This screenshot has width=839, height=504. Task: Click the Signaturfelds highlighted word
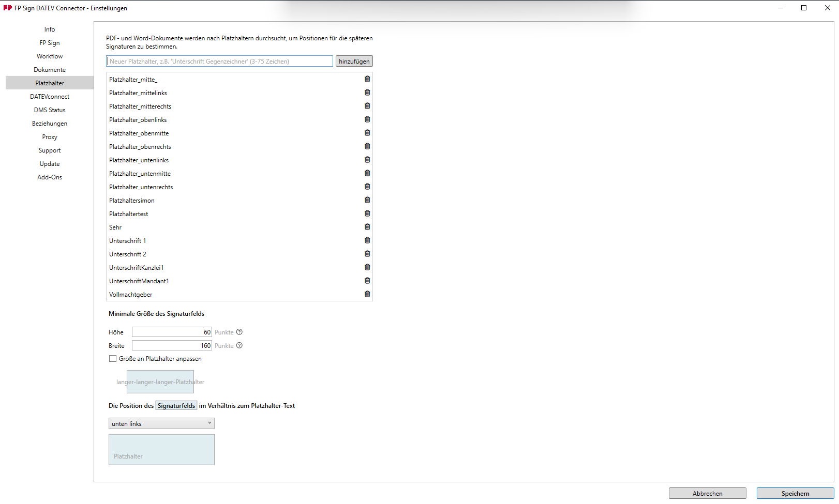tap(176, 406)
